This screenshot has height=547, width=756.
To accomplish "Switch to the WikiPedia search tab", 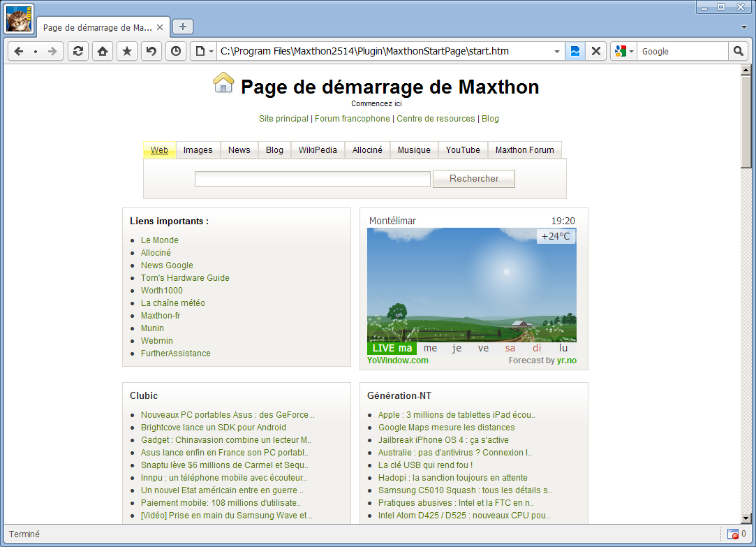I will point(318,150).
